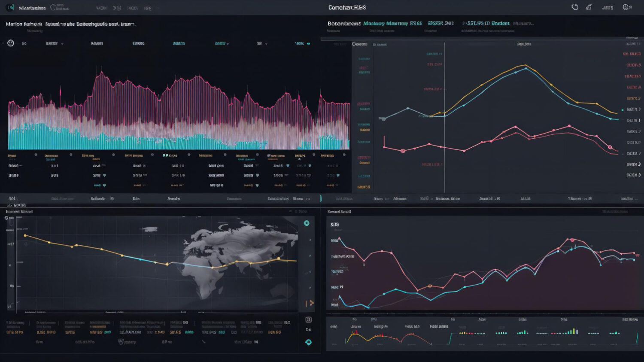Toggle the teal heart marker in second data row
This screenshot has width=644, height=362.
104,175
